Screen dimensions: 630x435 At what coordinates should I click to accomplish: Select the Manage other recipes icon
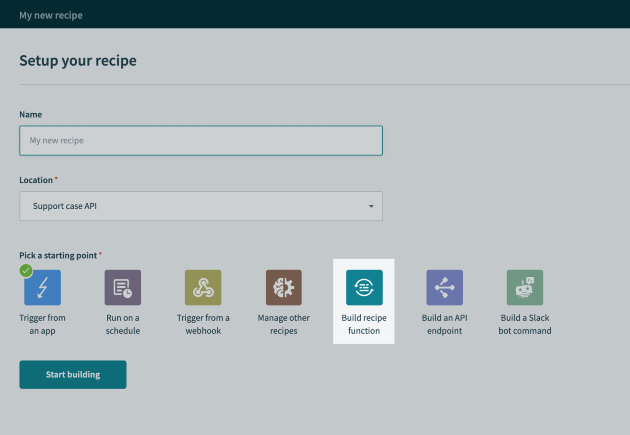284,288
